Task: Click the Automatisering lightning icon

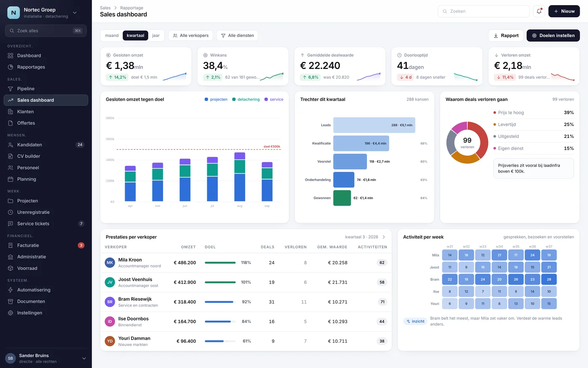Action: (10, 290)
